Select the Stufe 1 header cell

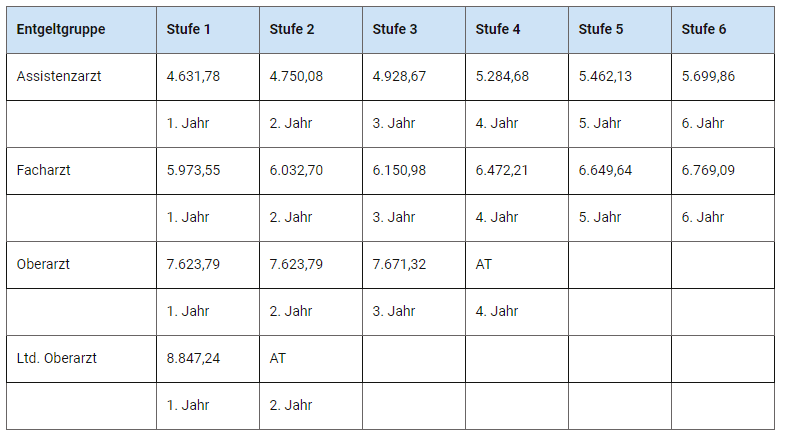(x=189, y=29)
